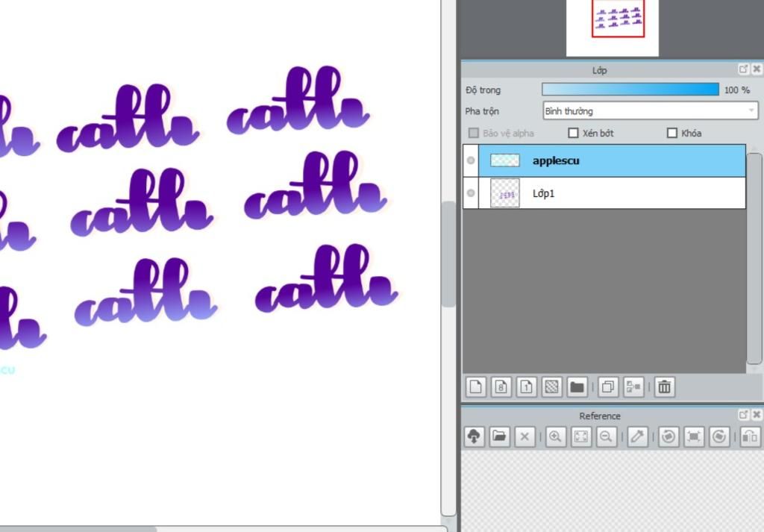Zoom out of the reference image
This screenshot has height=532, width=764.
(606, 436)
